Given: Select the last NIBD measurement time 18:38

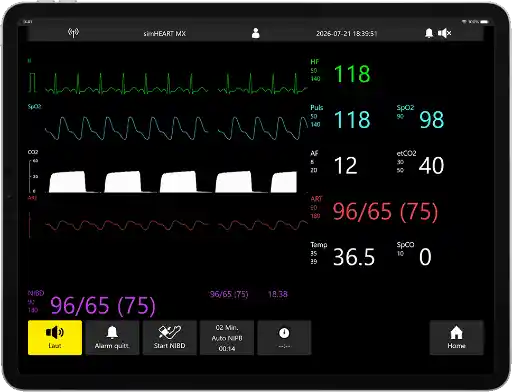Looking at the screenshot, I should [278, 294].
